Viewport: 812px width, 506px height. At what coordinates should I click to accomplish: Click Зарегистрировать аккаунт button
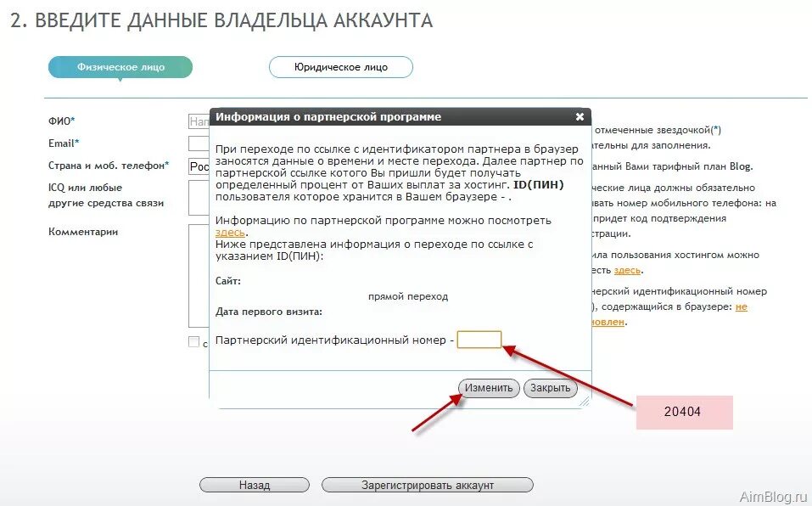(x=428, y=486)
